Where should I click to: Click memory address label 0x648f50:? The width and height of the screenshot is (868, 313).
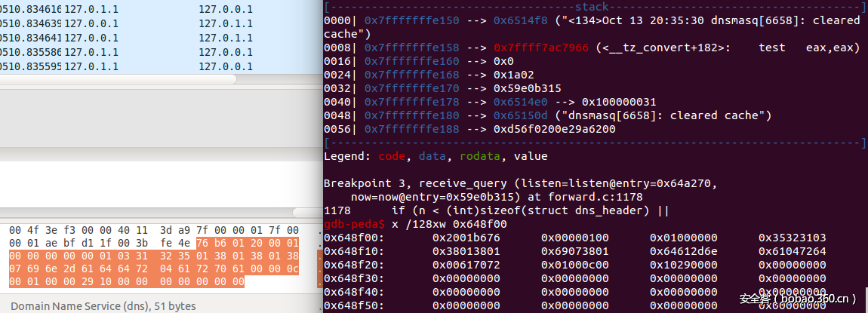pyautogui.click(x=354, y=305)
